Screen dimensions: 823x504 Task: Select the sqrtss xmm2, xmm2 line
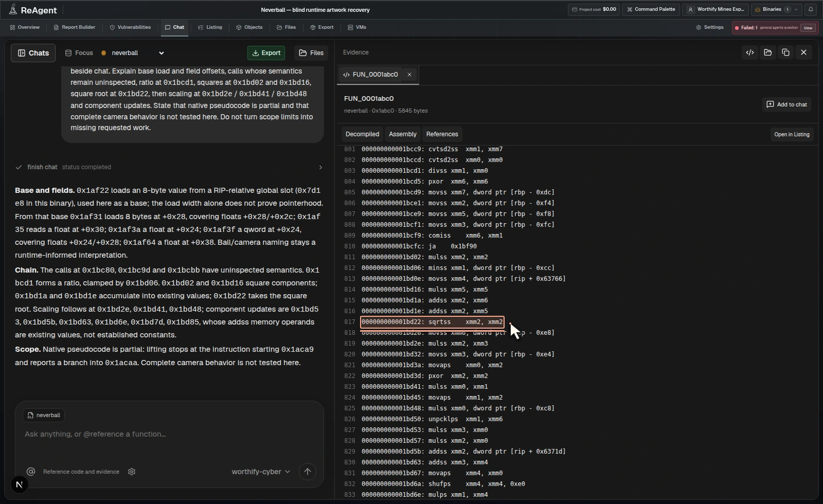(432, 322)
